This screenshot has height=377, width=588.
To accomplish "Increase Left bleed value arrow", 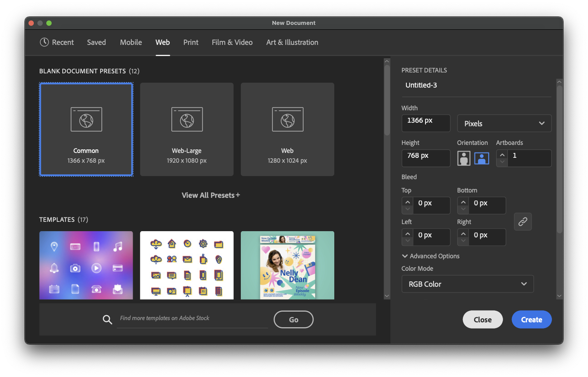I will point(407,233).
